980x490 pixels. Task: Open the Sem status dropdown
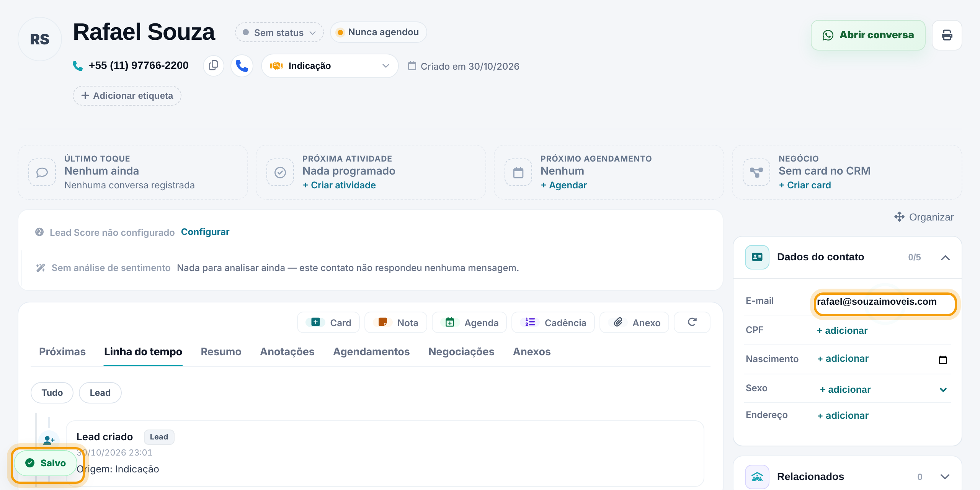click(x=279, y=33)
